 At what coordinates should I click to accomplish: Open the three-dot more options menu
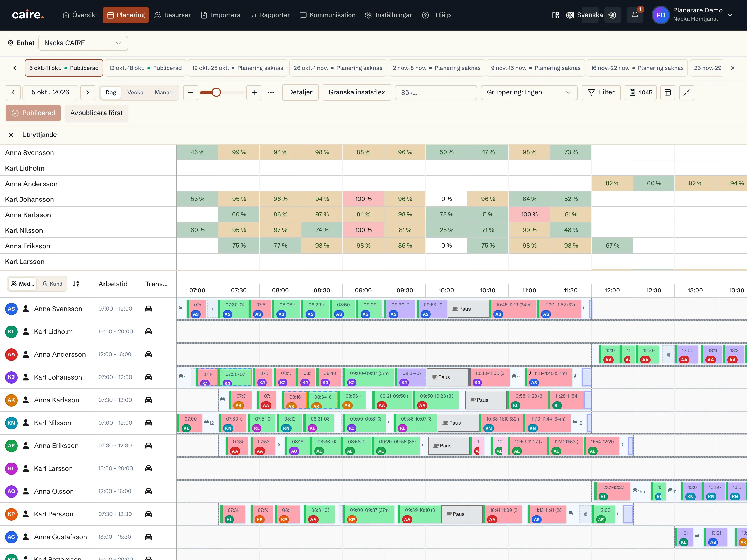[x=271, y=93]
